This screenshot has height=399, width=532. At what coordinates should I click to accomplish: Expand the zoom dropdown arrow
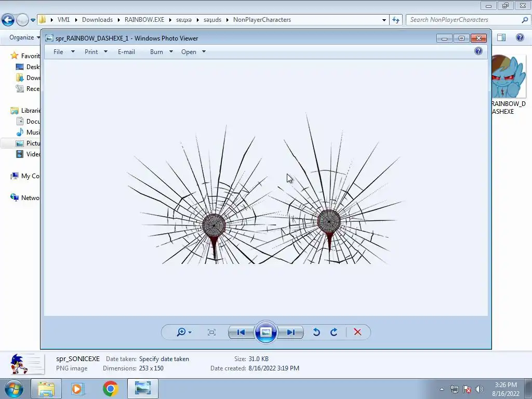click(190, 332)
